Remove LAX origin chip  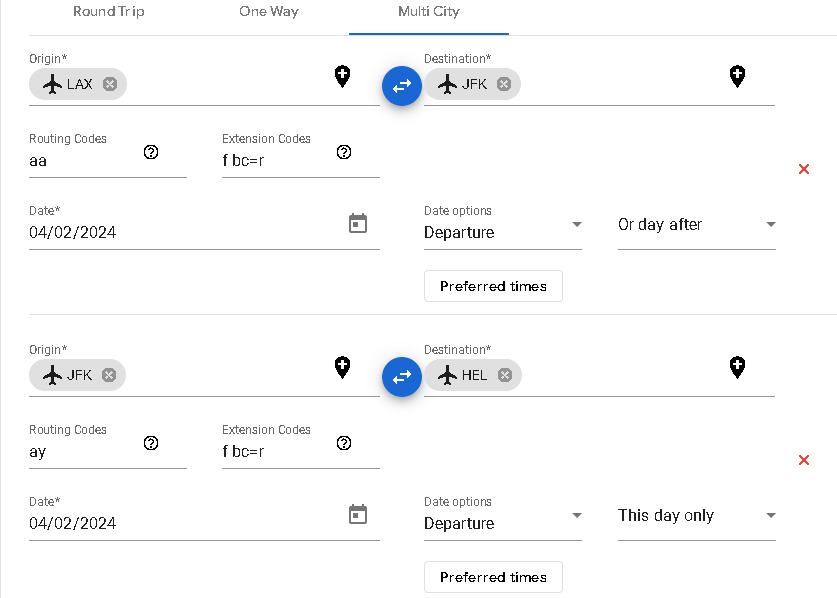(110, 84)
